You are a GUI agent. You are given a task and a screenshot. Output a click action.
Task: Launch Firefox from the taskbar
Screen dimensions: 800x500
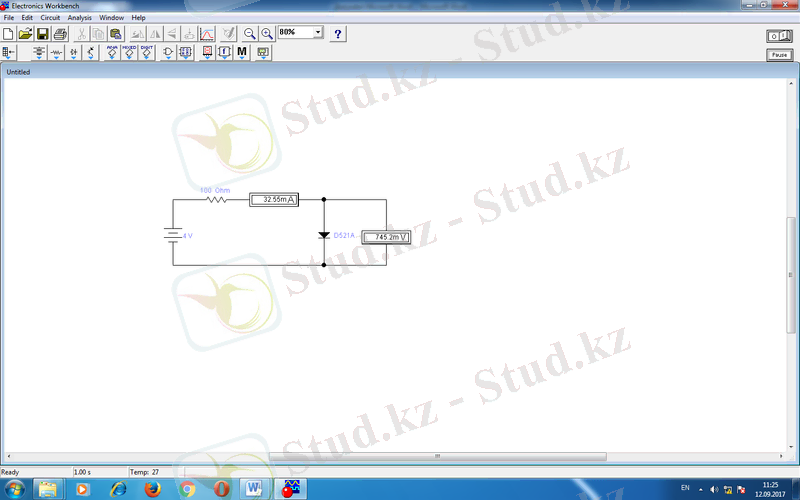[153, 490]
